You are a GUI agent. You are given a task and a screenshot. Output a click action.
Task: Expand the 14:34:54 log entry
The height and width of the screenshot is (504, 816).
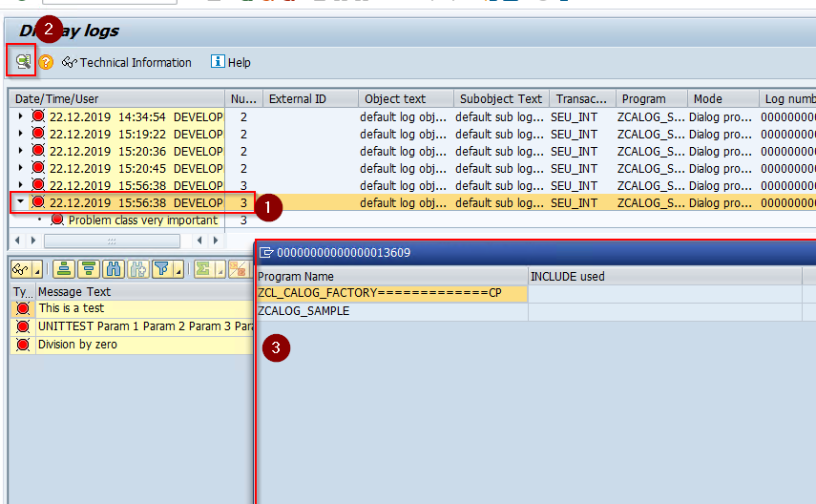[20, 116]
